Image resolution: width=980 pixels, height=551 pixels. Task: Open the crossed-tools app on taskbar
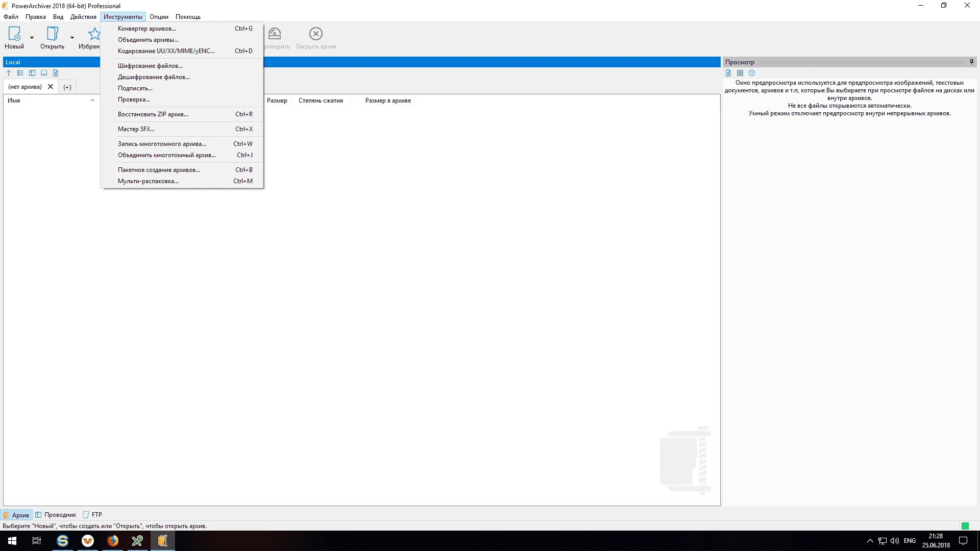pyautogui.click(x=137, y=541)
